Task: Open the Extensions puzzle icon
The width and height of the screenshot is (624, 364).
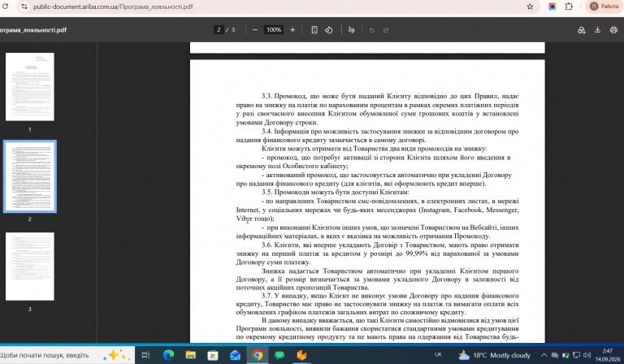Action: tap(569, 6)
